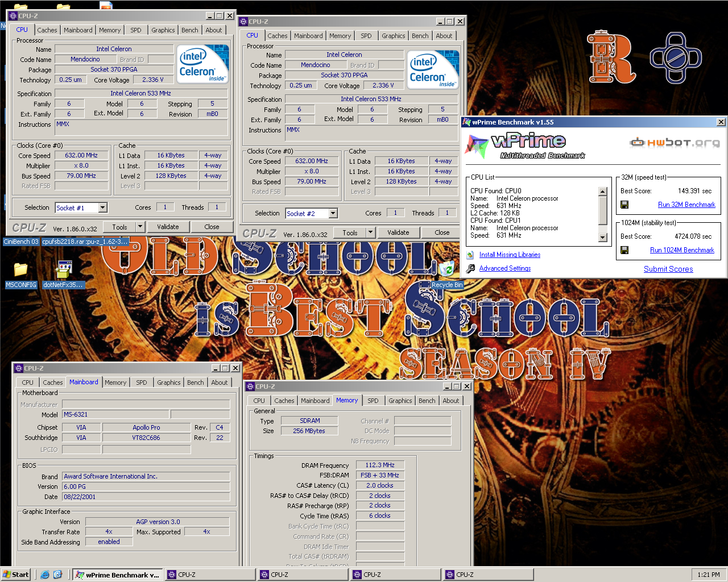The image size is (728, 582).
Task: Open the Install Missing Libraries link
Action: click(x=510, y=255)
